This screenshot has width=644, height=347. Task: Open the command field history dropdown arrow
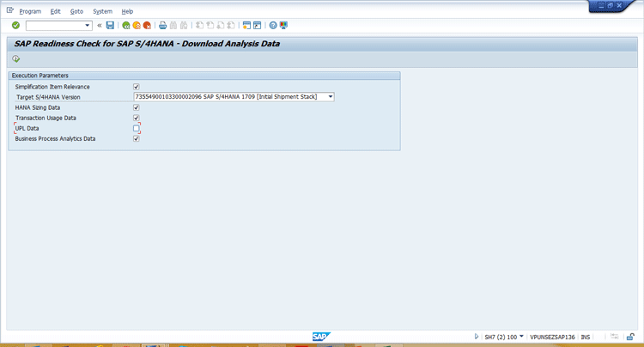87,26
